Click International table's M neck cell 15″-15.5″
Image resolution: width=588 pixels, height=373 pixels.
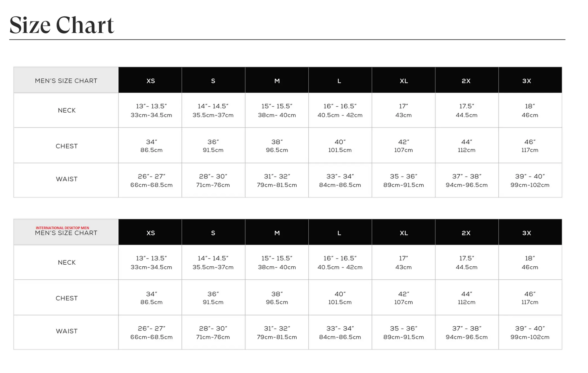click(x=277, y=262)
